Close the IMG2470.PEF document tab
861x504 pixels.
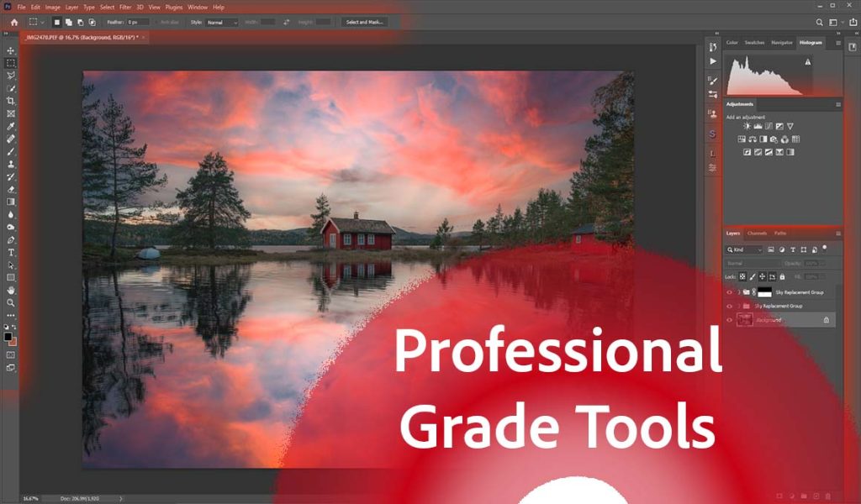coord(143,37)
